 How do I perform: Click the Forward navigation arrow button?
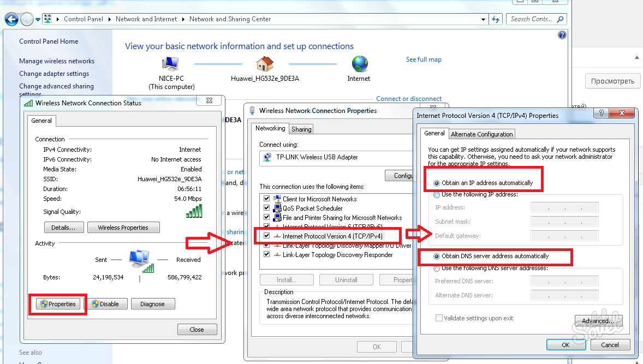[x=27, y=19]
